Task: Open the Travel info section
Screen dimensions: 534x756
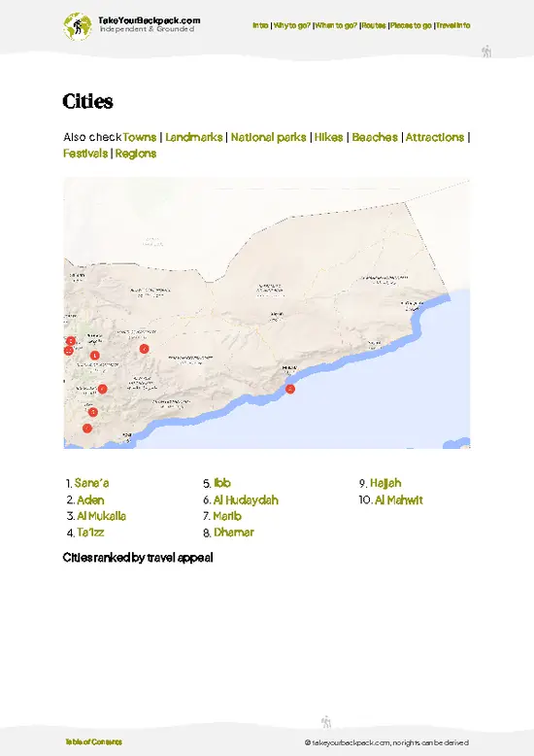Action: coord(453,25)
